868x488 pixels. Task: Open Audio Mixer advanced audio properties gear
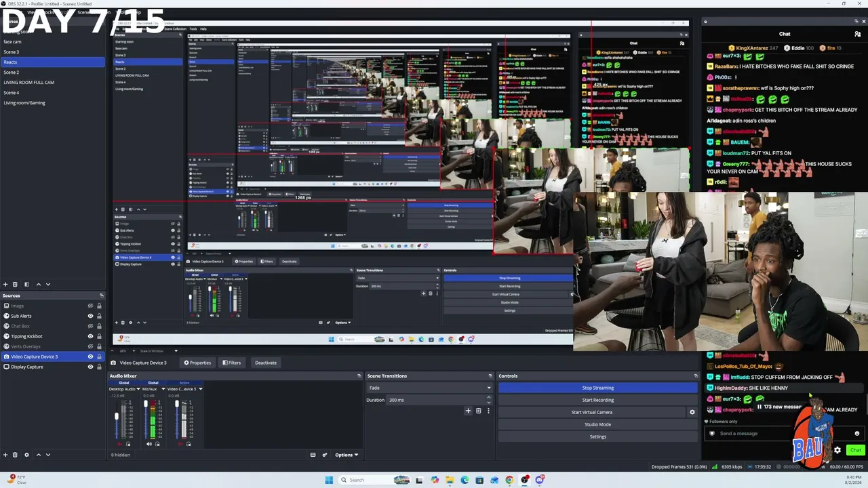325,455
